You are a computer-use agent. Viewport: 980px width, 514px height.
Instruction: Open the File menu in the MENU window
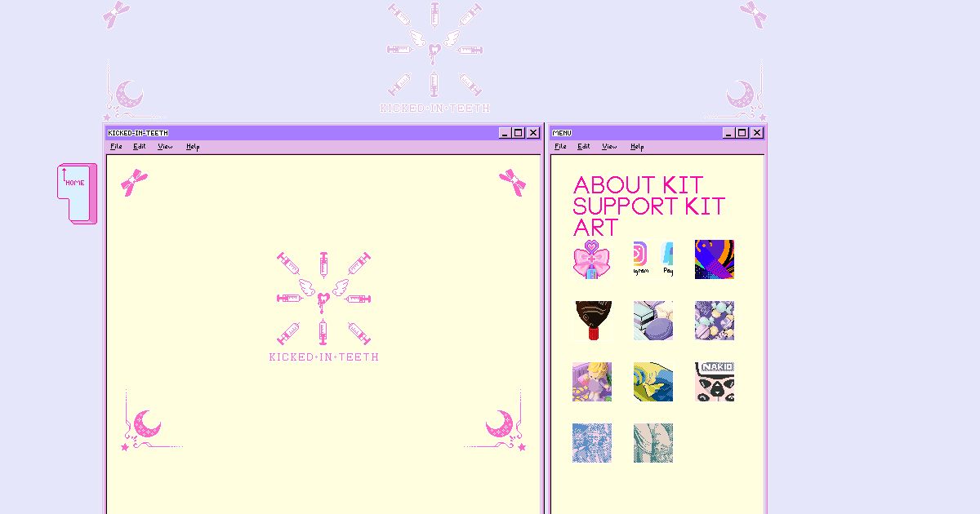coord(561,146)
